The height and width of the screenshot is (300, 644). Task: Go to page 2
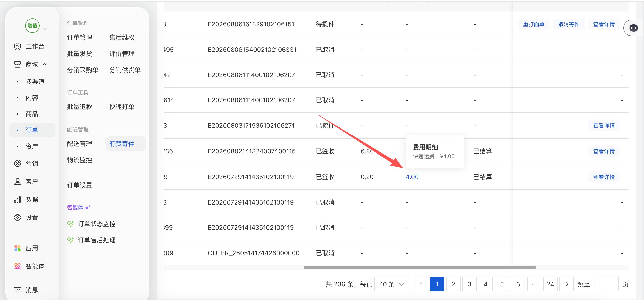coord(453,284)
